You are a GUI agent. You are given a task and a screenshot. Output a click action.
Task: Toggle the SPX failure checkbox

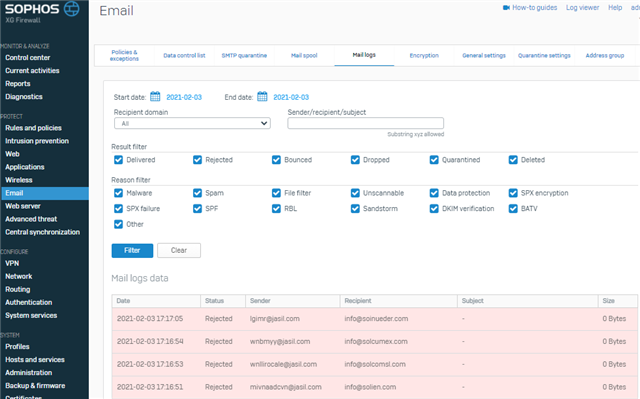[x=118, y=208]
